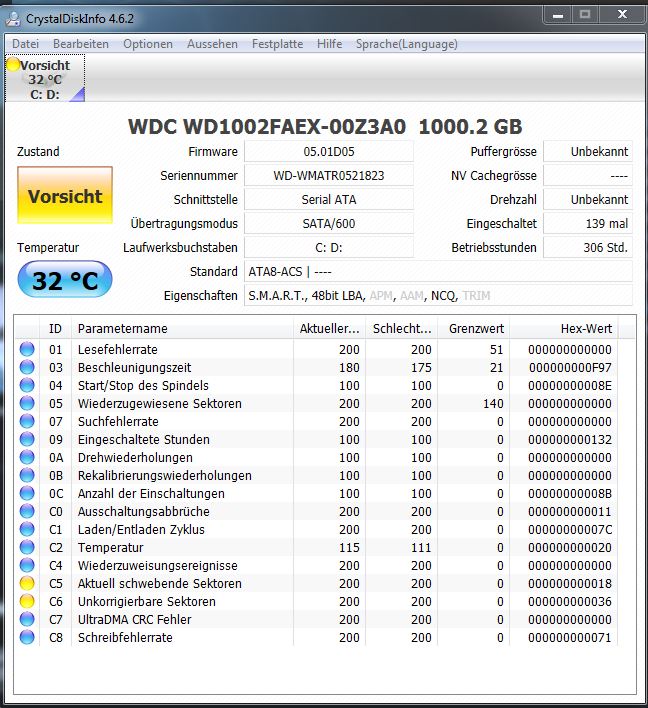This screenshot has height=708, width=648.
Task: Click the Schlecht... column header
Action: pos(401,329)
